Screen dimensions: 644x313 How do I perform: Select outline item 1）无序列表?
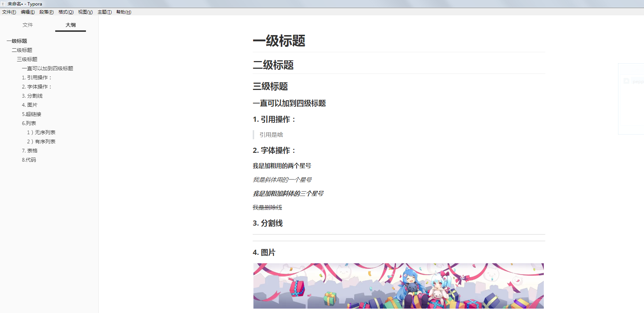[41, 132]
